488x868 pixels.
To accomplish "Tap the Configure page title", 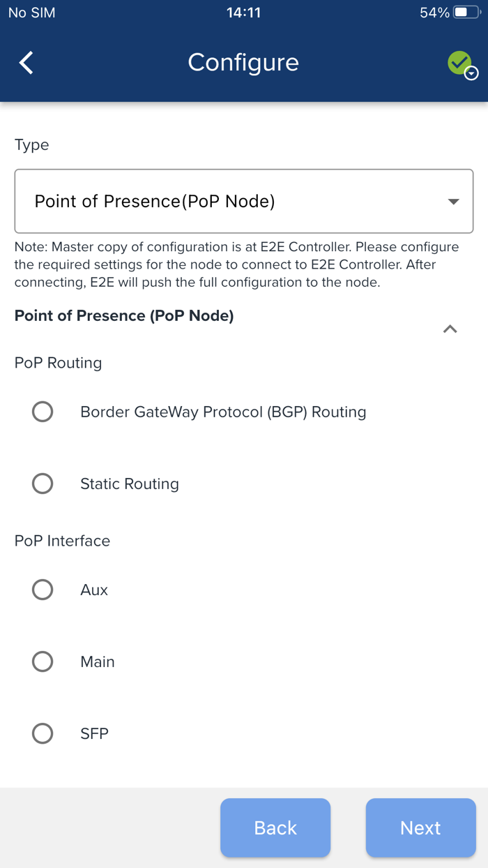I will (243, 63).
